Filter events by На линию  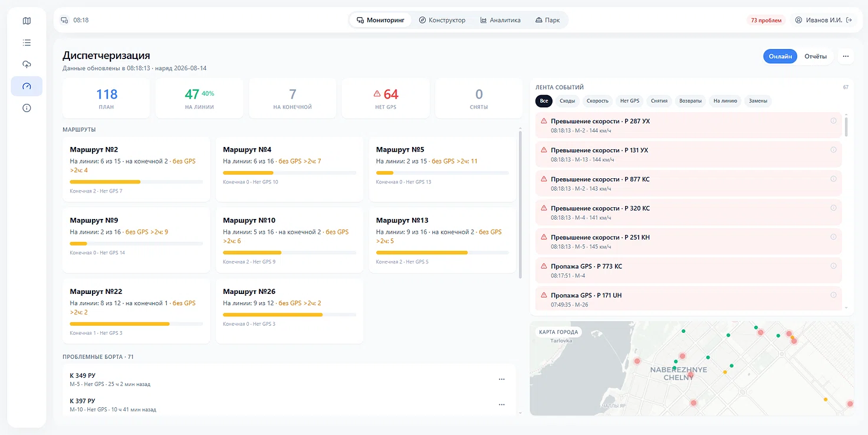[x=725, y=101]
